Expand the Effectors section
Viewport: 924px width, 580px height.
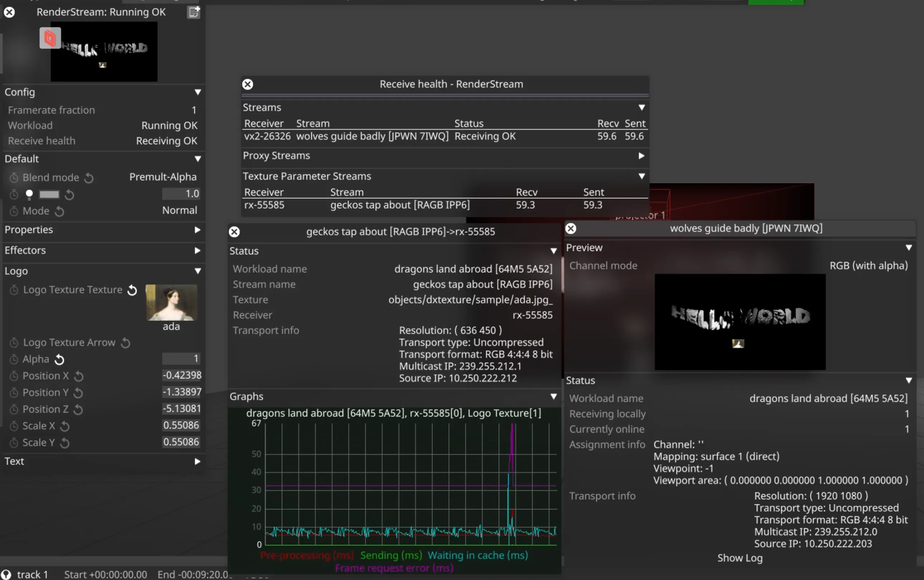pyautogui.click(x=197, y=251)
